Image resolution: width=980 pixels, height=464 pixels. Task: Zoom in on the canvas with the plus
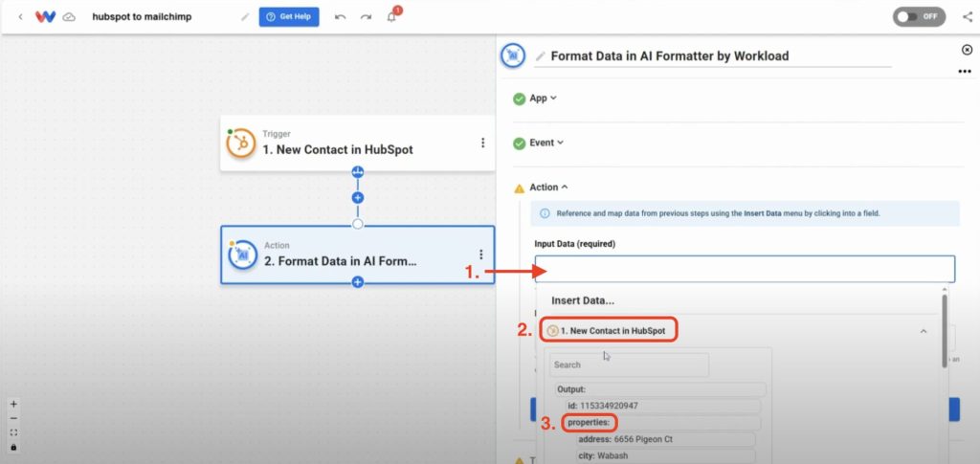(13, 404)
